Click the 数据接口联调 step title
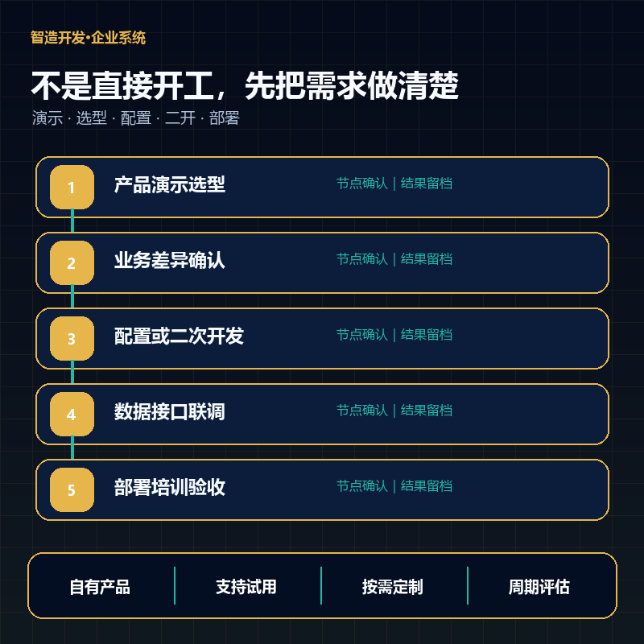 click(170, 411)
